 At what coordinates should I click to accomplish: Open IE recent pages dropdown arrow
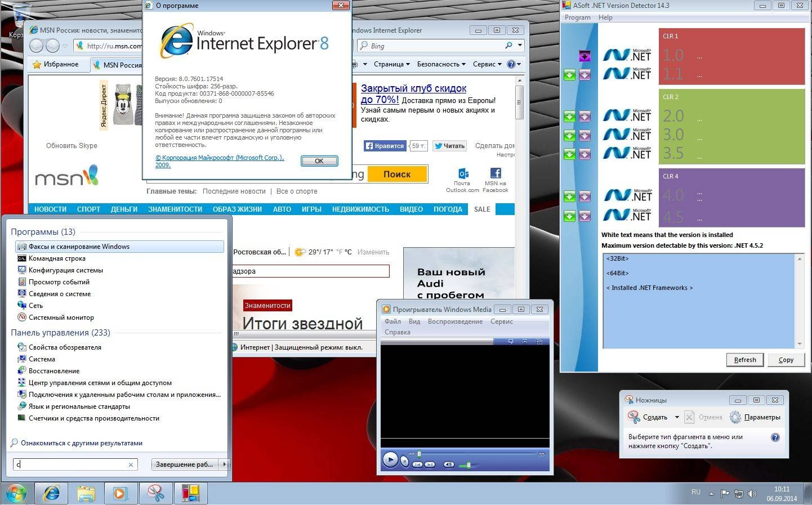[x=65, y=46]
